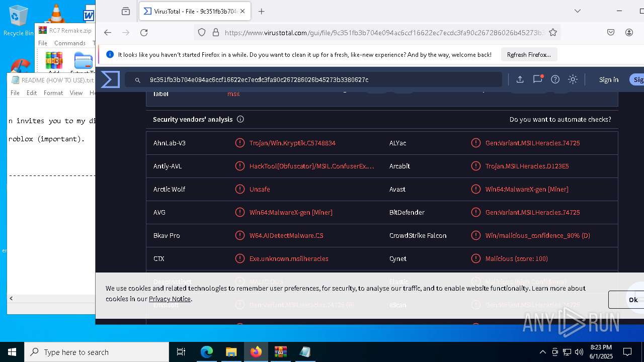The image size is (644, 362).
Task: Click the Firefox back arrow button
Action: 108,32
